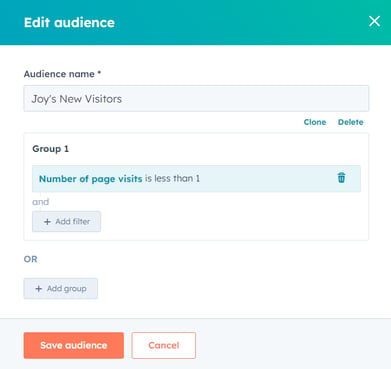Clone this audience
Screen dimensions: 391x369
pos(315,122)
